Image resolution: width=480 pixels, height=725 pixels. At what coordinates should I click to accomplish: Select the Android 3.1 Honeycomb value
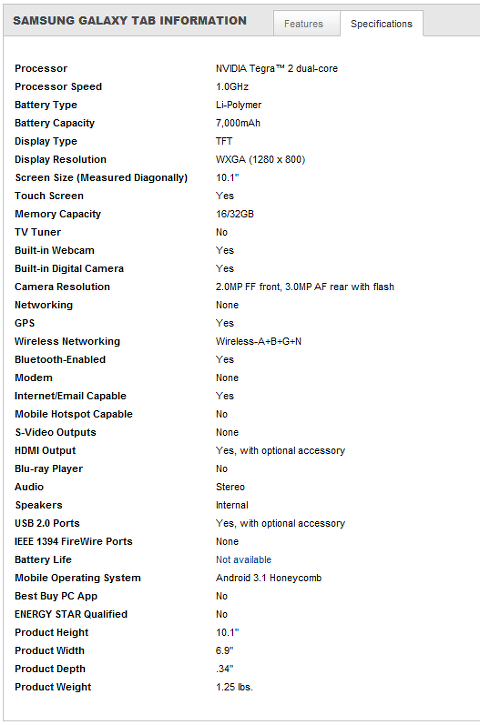[x=269, y=578]
